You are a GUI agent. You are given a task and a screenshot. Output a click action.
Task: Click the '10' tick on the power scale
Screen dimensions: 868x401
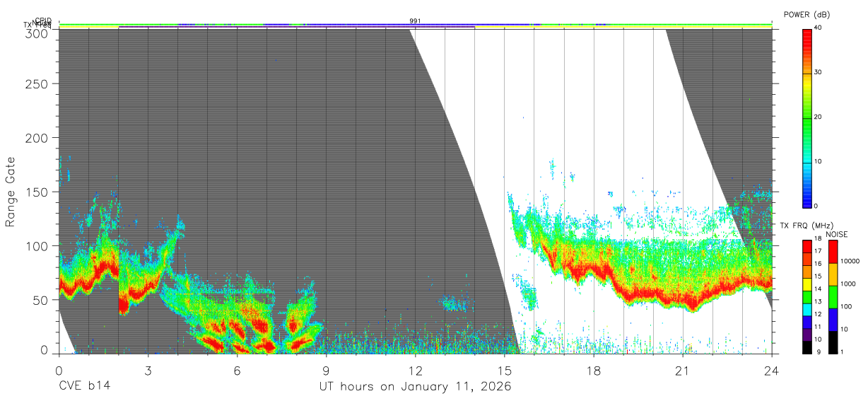click(817, 161)
